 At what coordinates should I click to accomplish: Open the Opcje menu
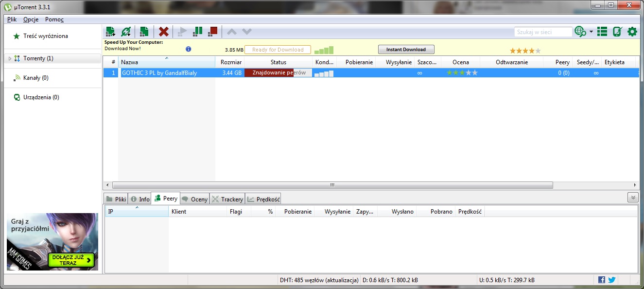[x=31, y=19]
